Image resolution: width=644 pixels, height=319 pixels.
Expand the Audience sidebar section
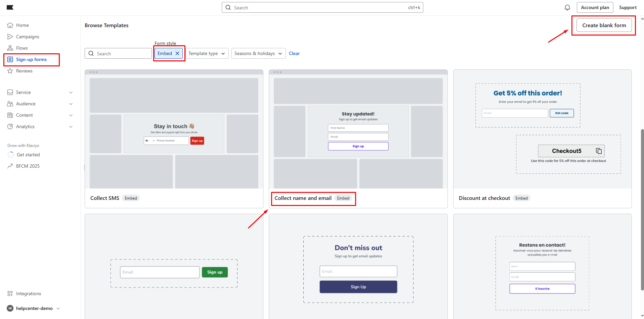pyautogui.click(x=71, y=104)
